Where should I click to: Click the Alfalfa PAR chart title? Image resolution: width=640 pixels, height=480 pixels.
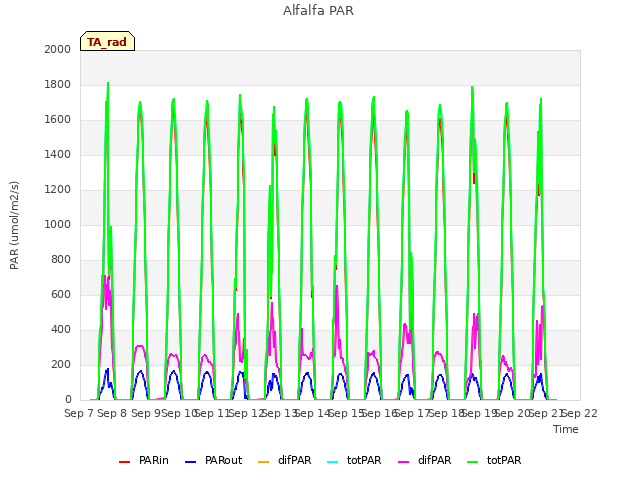pos(318,10)
